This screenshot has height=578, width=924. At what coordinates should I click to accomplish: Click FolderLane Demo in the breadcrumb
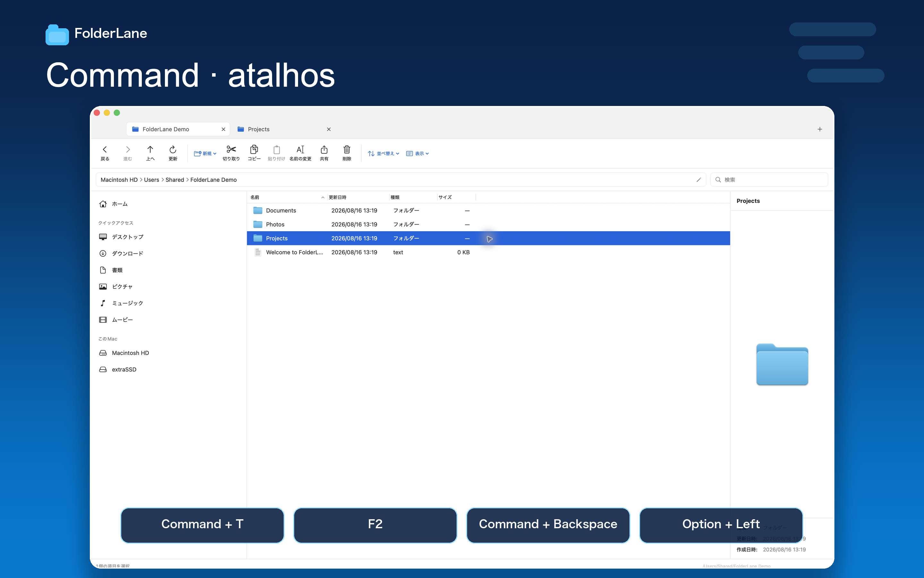[213, 180]
